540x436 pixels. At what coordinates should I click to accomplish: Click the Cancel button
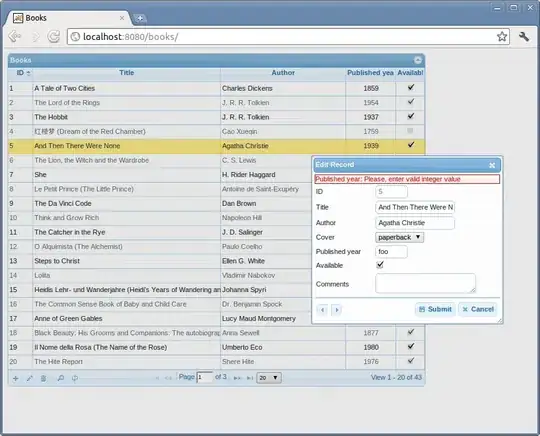point(478,309)
